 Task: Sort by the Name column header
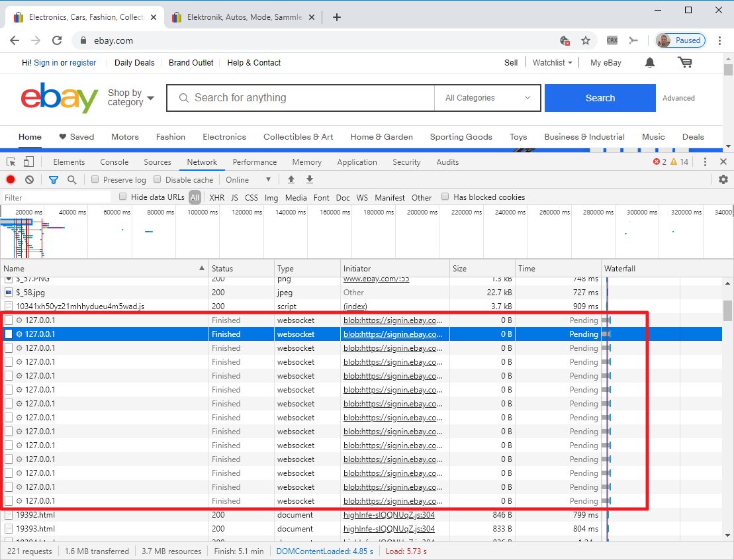[x=104, y=268]
